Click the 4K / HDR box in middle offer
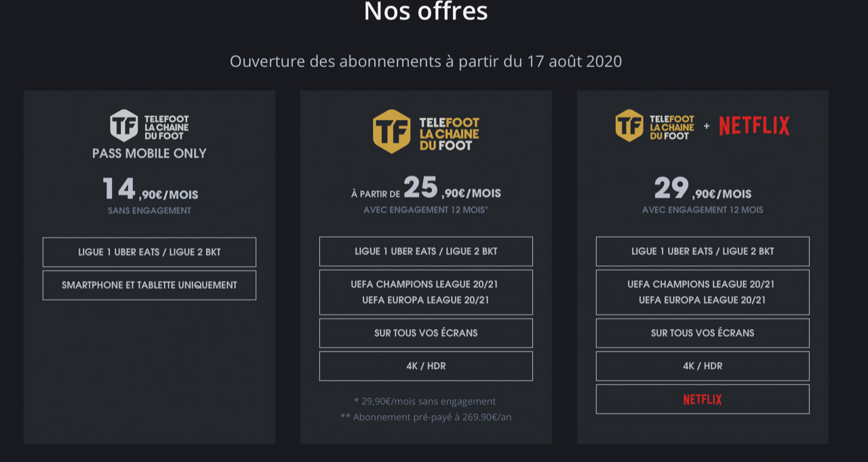Image resolution: width=868 pixels, height=462 pixels. [x=426, y=366]
